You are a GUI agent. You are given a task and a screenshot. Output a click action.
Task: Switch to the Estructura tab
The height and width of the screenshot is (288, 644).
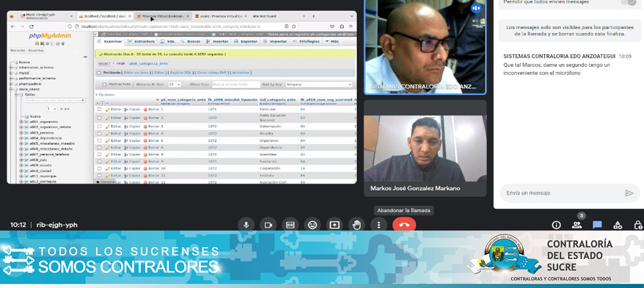pyautogui.click(x=141, y=42)
